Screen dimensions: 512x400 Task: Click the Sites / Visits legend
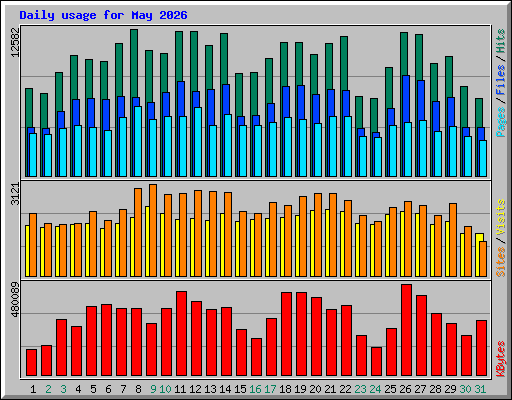(501, 238)
